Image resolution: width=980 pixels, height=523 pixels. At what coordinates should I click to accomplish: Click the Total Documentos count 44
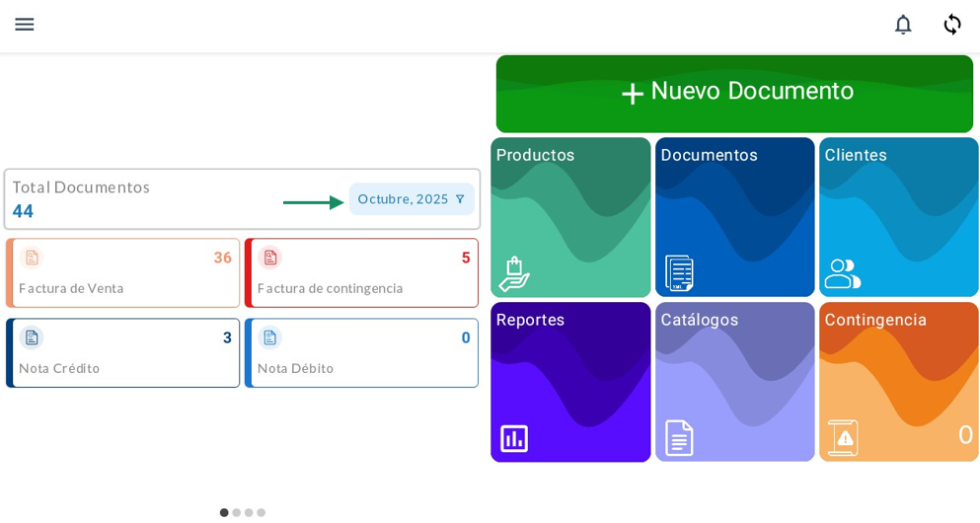(24, 211)
